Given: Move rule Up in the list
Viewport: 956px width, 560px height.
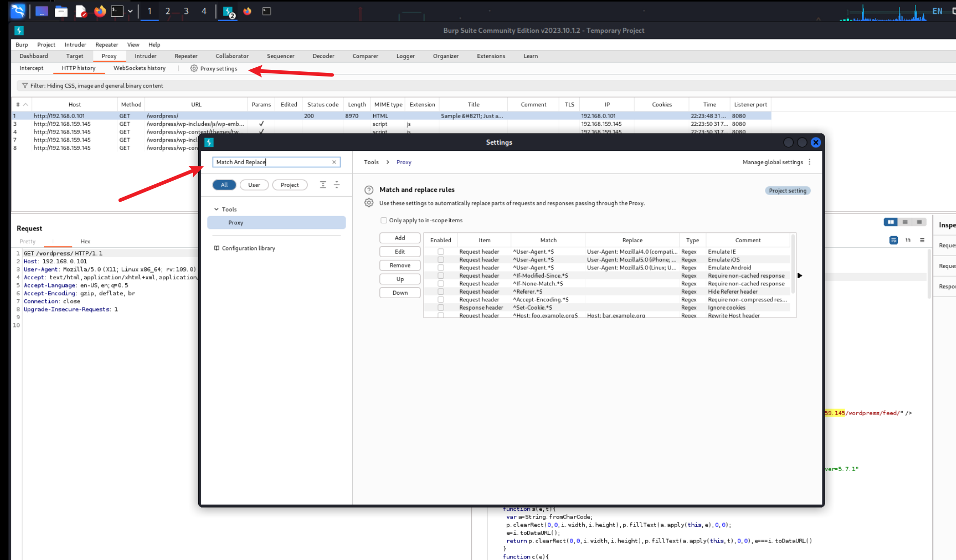Looking at the screenshot, I should coord(400,279).
